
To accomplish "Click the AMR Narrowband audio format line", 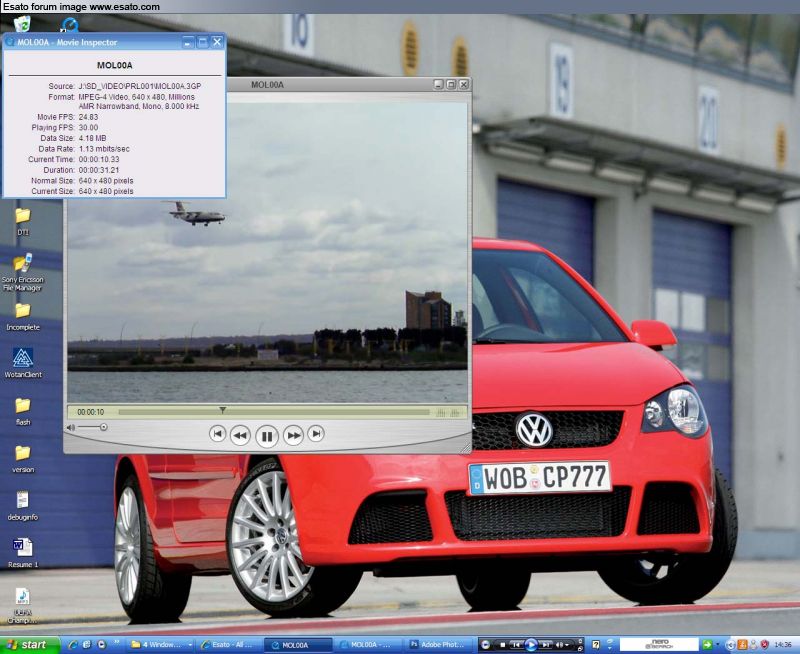I will pos(138,107).
